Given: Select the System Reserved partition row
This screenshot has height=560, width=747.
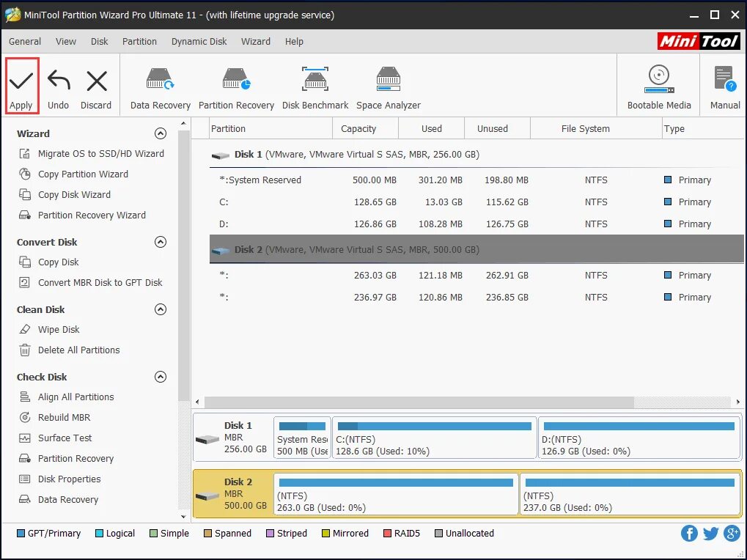Looking at the screenshot, I should click(x=476, y=180).
